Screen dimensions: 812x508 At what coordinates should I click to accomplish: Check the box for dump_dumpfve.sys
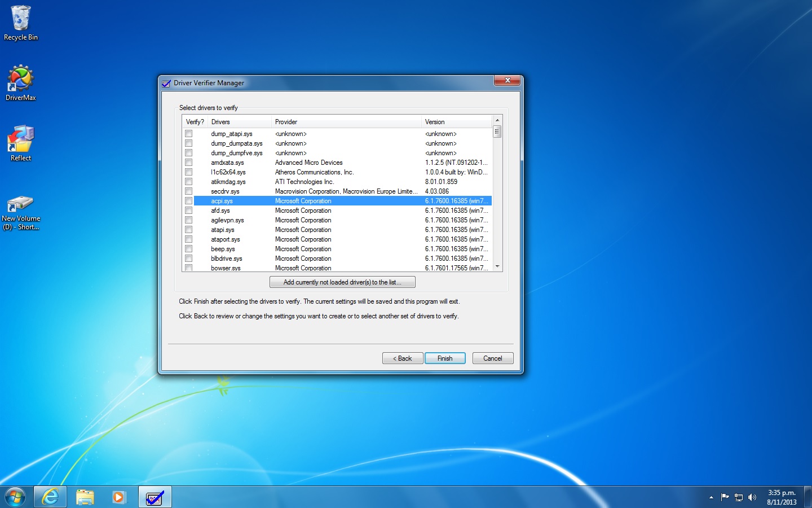(189, 153)
